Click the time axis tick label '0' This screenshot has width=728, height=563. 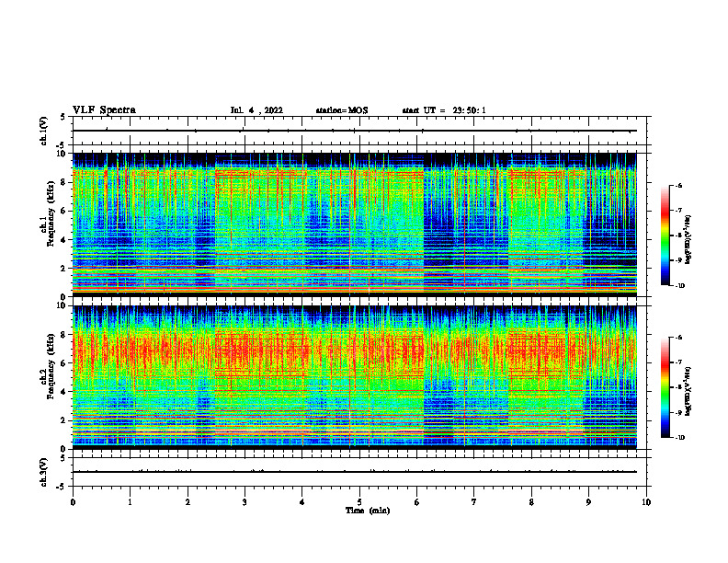(x=73, y=502)
